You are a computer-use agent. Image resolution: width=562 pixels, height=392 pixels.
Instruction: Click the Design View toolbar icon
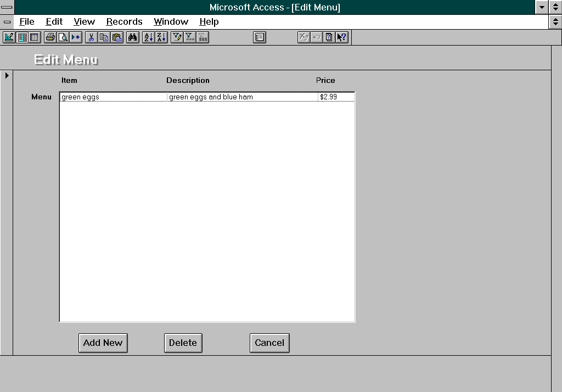click(x=9, y=37)
